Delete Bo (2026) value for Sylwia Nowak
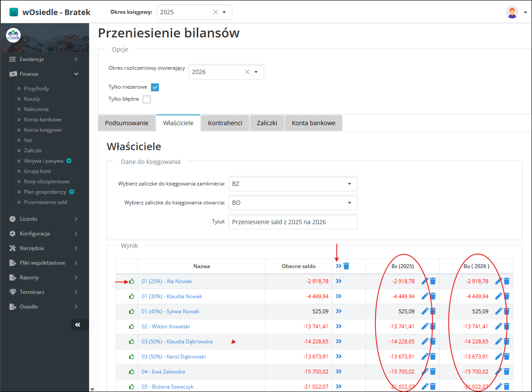 [507, 311]
